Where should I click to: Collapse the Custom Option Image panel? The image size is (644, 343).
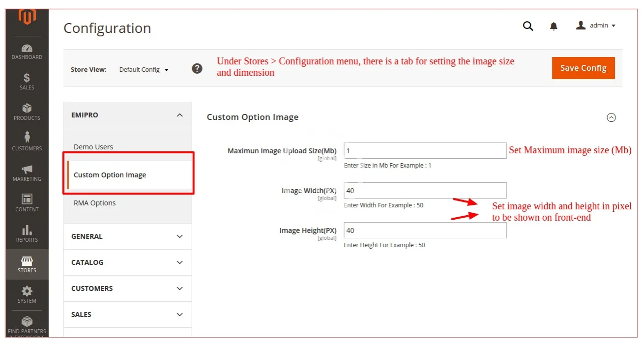tap(611, 117)
